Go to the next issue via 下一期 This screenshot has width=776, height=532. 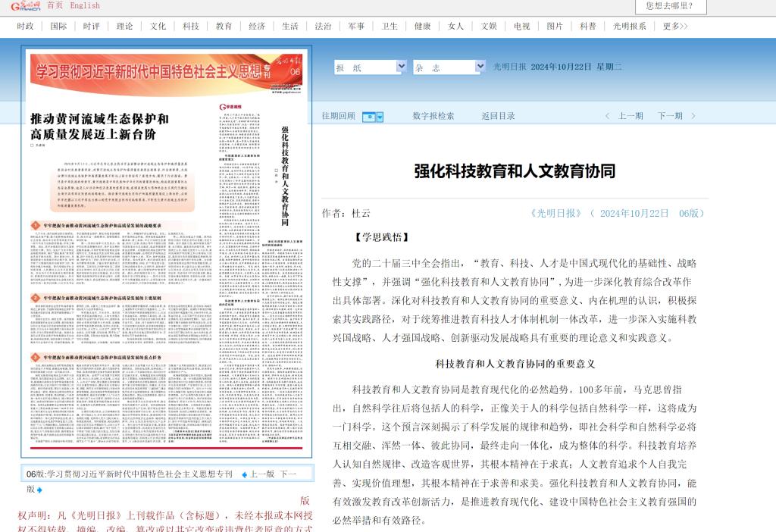click(x=670, y=116)
